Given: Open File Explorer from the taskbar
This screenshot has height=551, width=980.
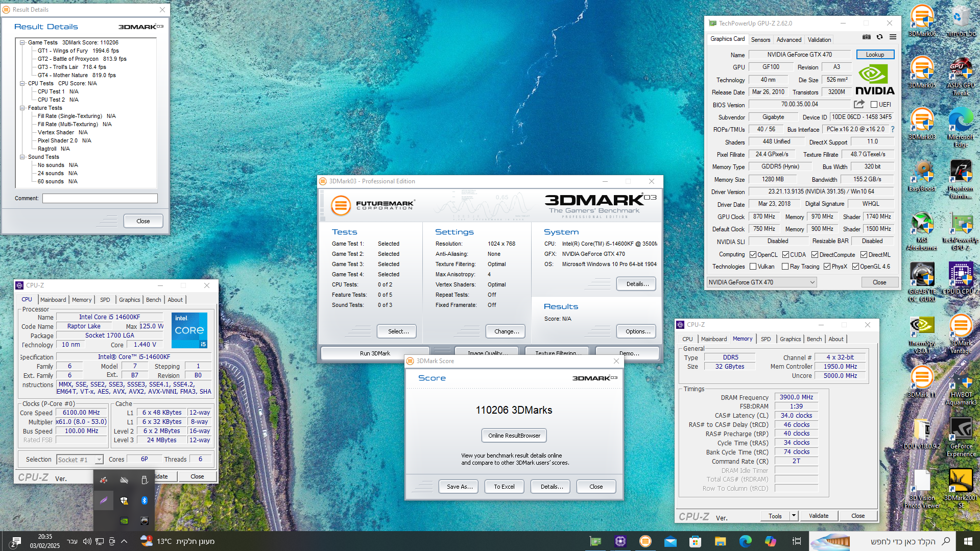Looking at the screenshot, I should [720, 541].
